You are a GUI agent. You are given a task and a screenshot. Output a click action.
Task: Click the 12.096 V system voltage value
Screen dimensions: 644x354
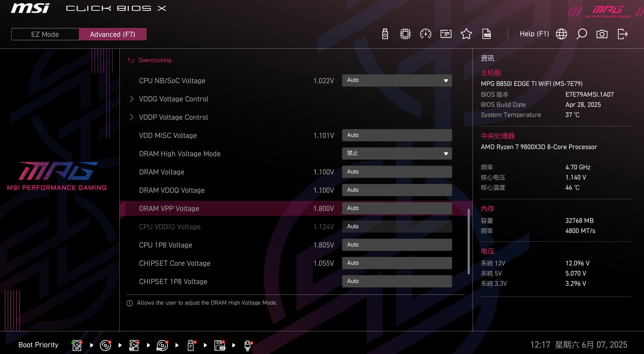577,263
